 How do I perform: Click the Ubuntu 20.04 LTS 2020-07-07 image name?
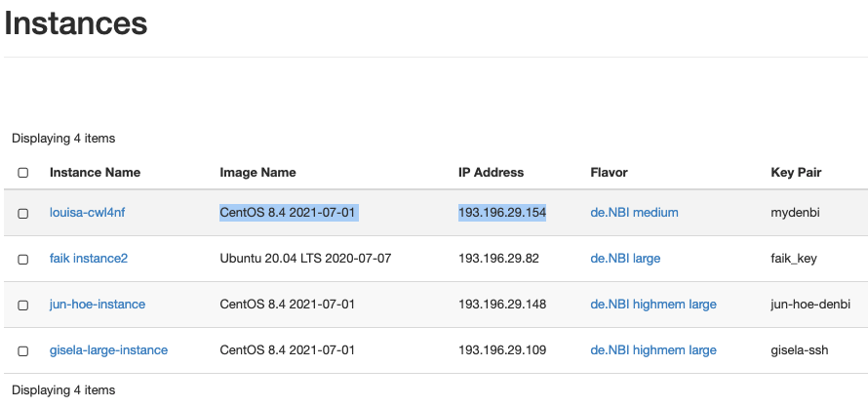click(x=305, y=259)
